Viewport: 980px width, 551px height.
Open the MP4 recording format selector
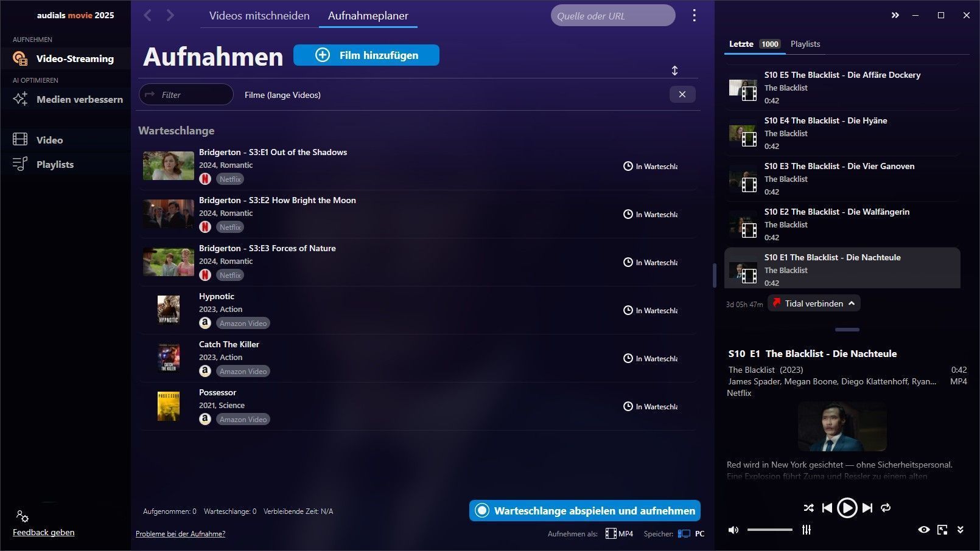pyautogui.click(x=620, y=534)
